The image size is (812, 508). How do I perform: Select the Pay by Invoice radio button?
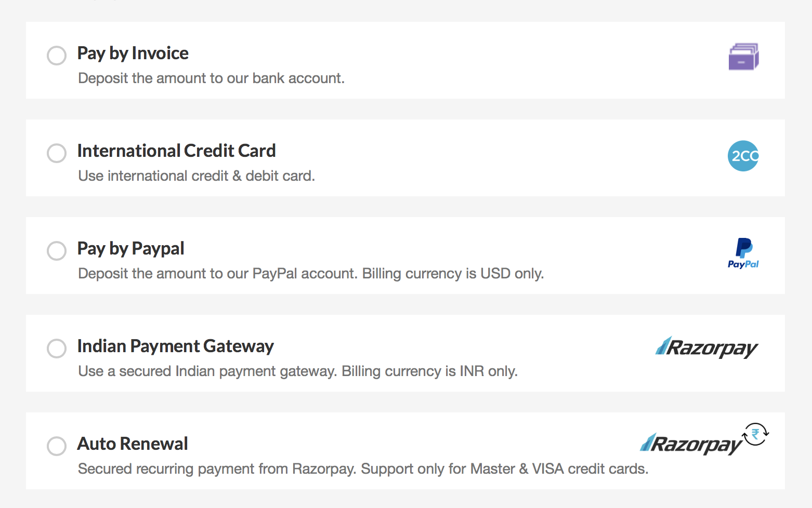(x=57, y=56)
